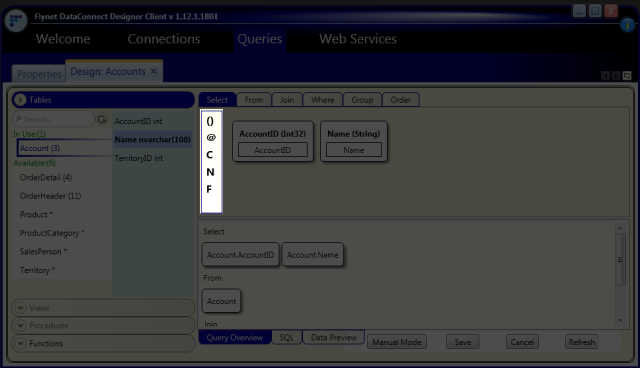This screenshot has height=368, width=640.
Task: Click the Account.Name overview block
Action: 313,255
